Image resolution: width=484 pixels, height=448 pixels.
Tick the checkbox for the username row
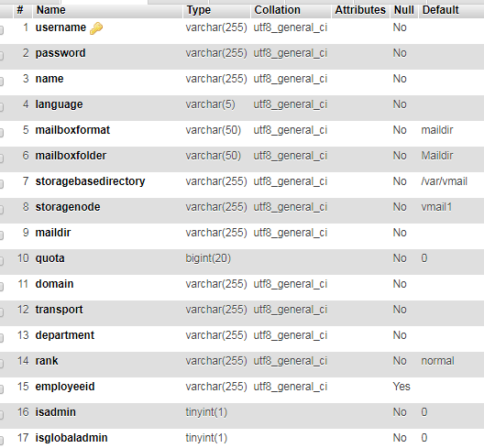1,30
